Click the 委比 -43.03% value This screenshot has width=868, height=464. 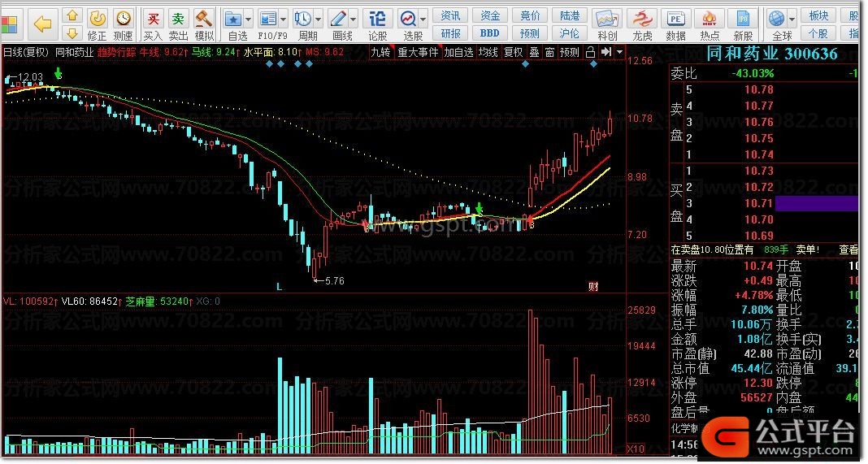pos(753,73)
